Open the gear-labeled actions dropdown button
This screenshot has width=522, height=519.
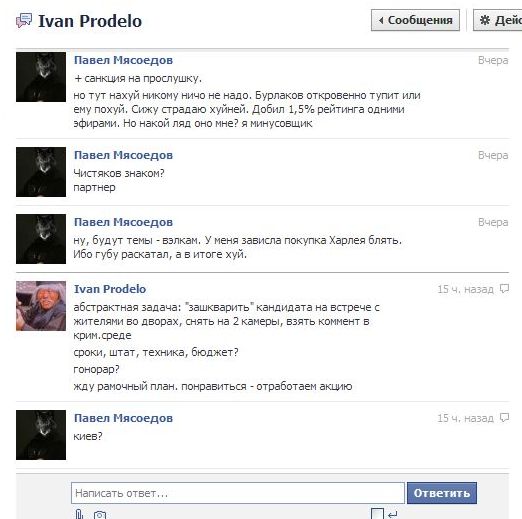coord(498,20)
